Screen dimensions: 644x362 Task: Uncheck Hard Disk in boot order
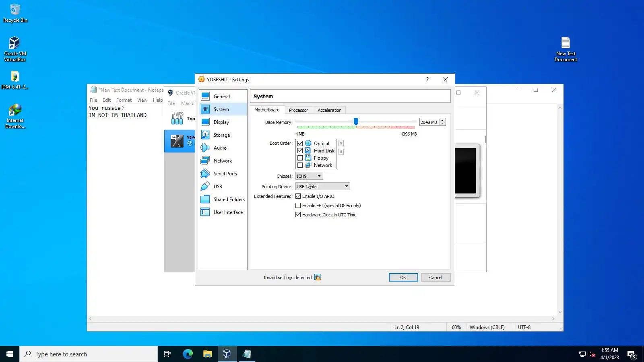tap(300, 150)
